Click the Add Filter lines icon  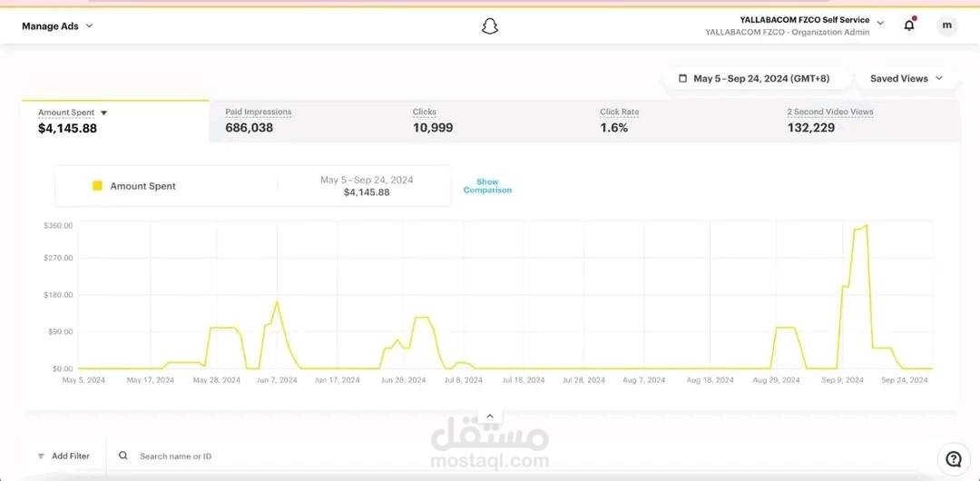click(x=41, y=456)
